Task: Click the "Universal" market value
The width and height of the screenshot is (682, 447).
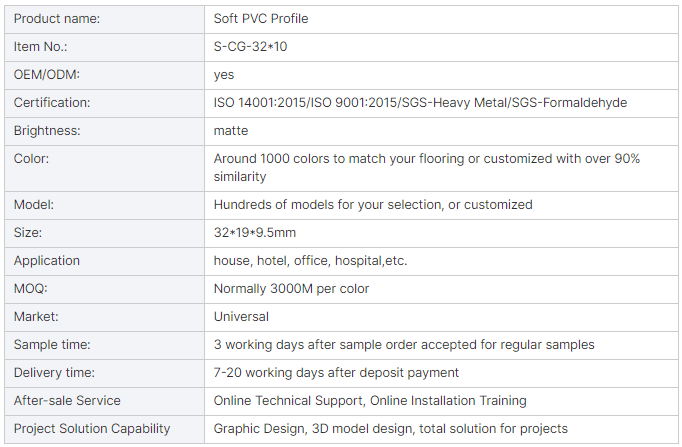Action: 241,317
